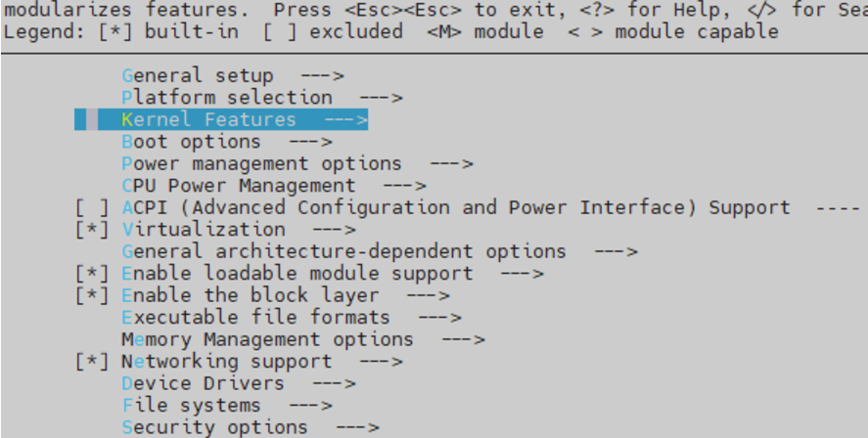868x438 pixels.
Task: Toggle the Networking support checkbox
Action: coord(92,362)
